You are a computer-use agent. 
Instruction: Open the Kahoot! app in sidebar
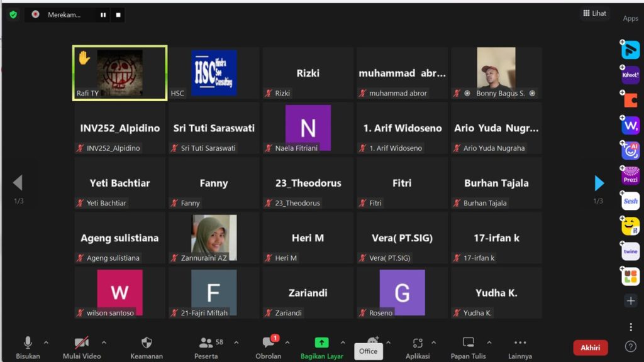click(x=630, y=75)
